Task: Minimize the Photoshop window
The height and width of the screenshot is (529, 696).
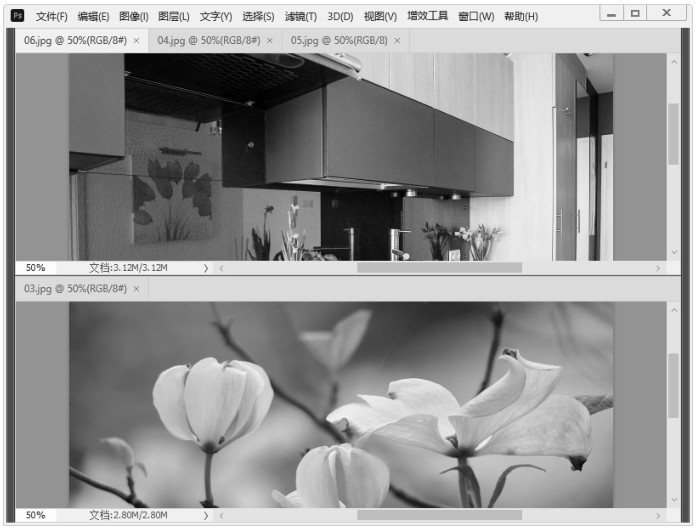Action: pyautogui.click(x=612, y=13)
